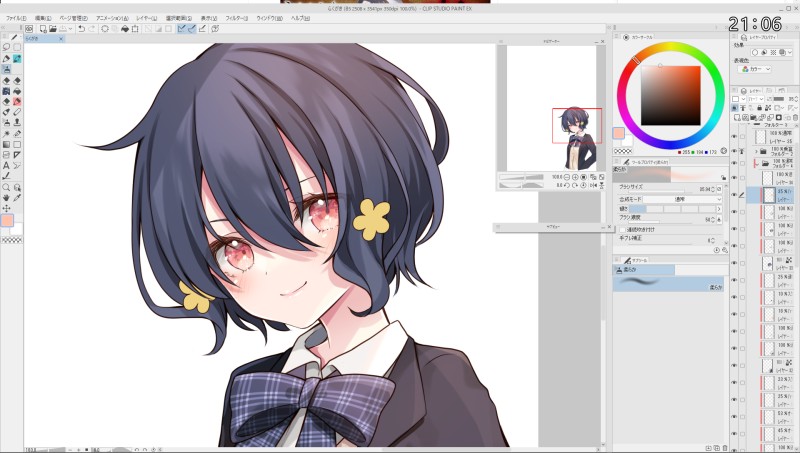Open the layer palette color dropdown
Viewport: 800px width, 453px height.
(743, 99)
